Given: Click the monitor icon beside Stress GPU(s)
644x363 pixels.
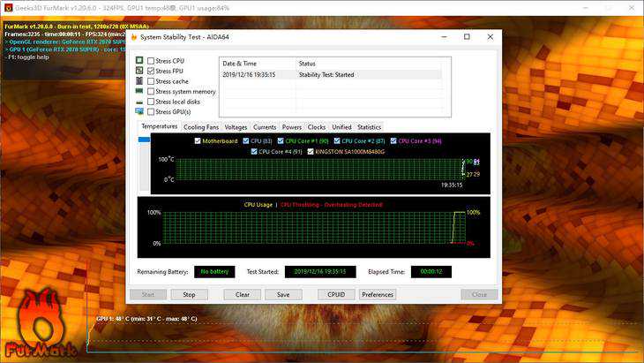Looking at the screenshot, I should 139,112.
